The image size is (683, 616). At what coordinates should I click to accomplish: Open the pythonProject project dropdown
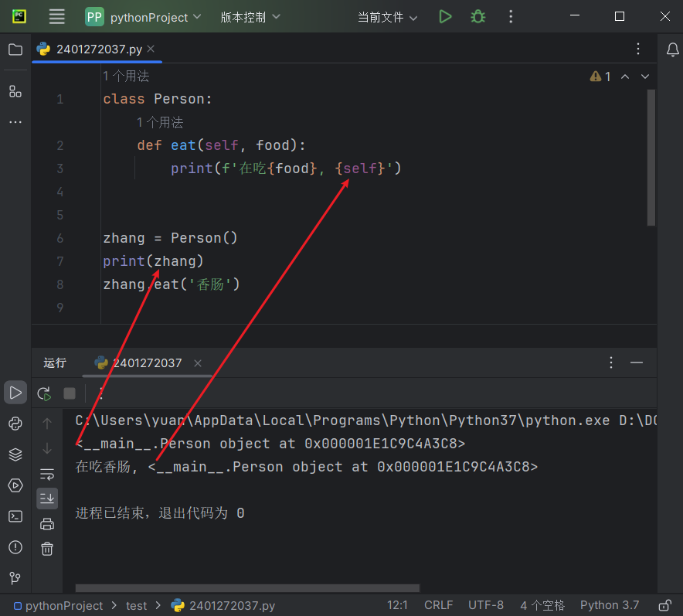tap(143, 18)
